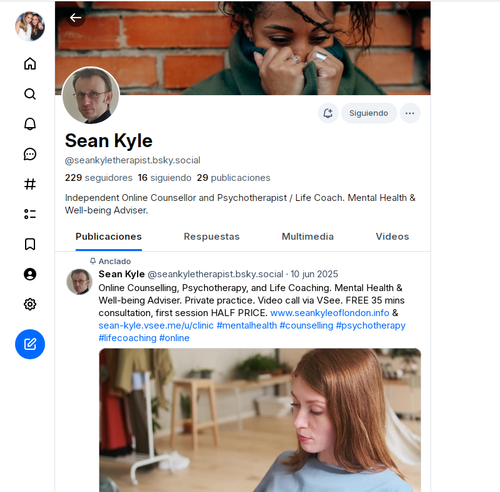Image resolution: width=500 pixels, height=492 pixels.
Task: Open Settings gear icon
Action: point(30,304)
